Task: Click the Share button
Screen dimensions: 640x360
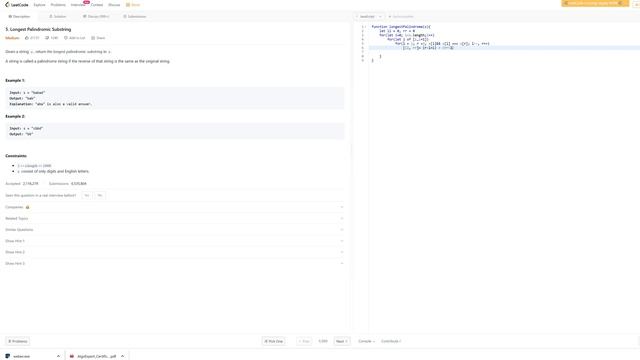Action: coord(98,38)
